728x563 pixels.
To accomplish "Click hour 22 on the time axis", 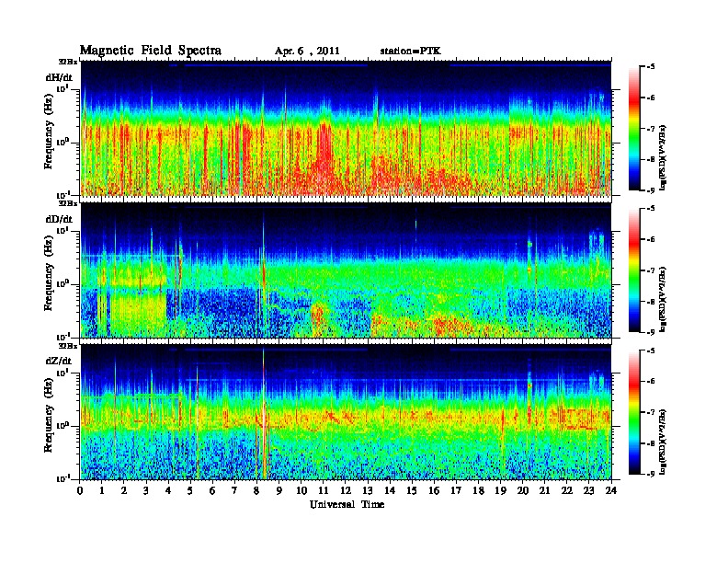I will [567, 490].
